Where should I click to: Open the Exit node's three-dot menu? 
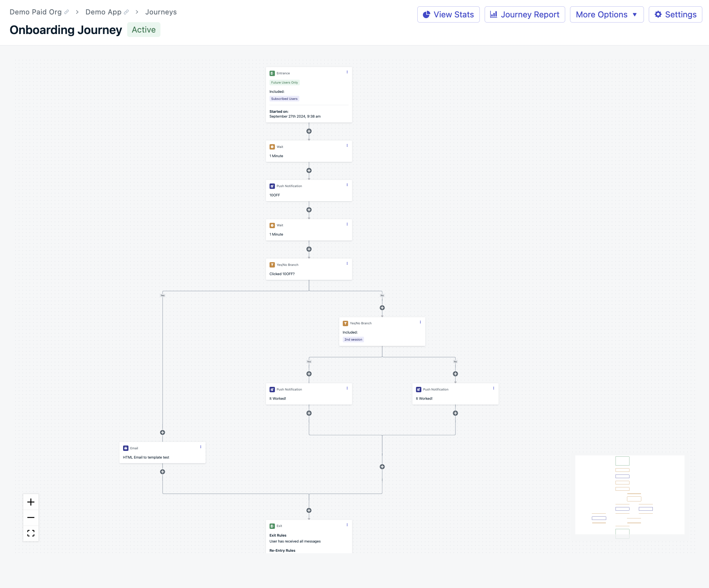click(x=347, y=525)
